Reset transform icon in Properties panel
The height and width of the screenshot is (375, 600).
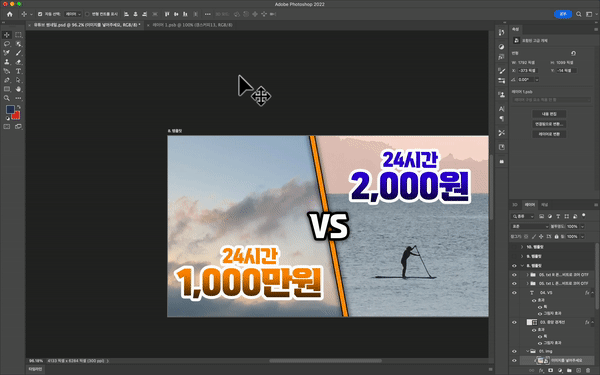coord(573,53)
